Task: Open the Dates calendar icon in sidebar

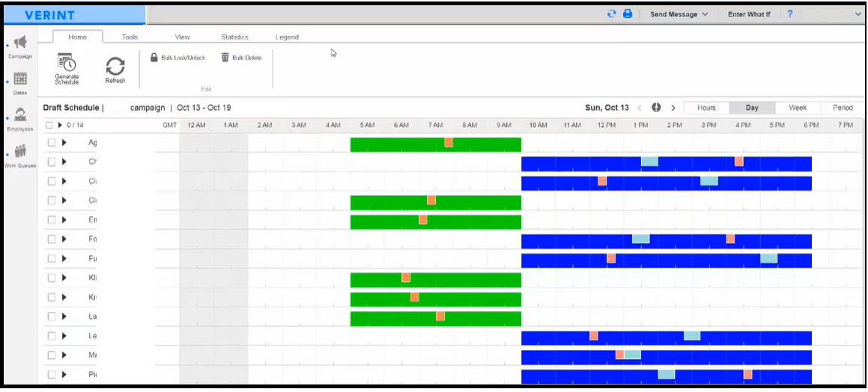Action: (20, 79)
